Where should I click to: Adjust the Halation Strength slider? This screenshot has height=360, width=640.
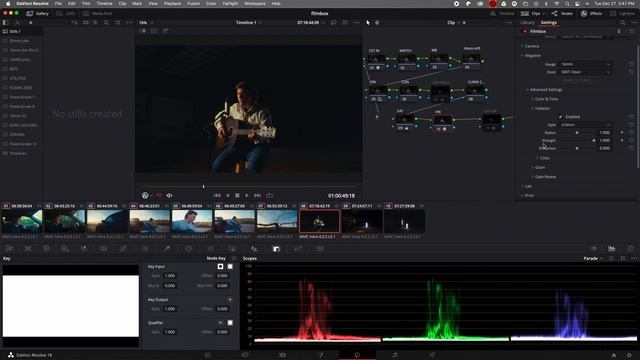(x=577, y=140)
